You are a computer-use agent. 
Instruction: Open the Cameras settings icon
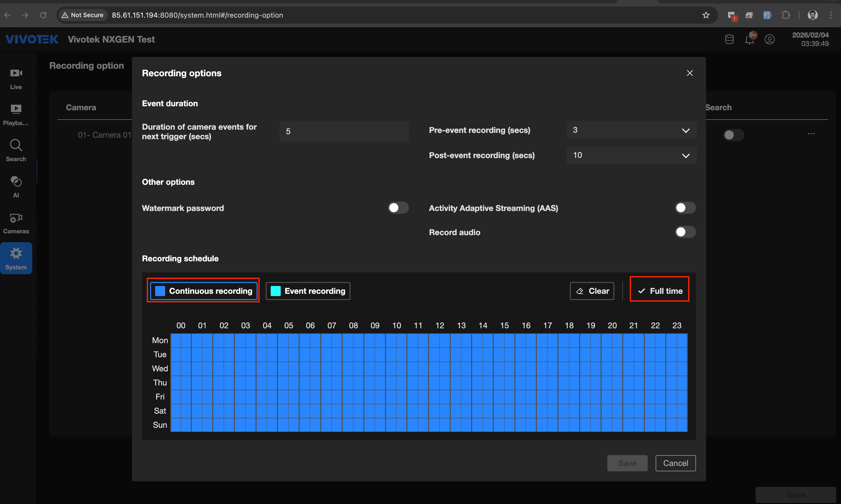pos(16,223)
